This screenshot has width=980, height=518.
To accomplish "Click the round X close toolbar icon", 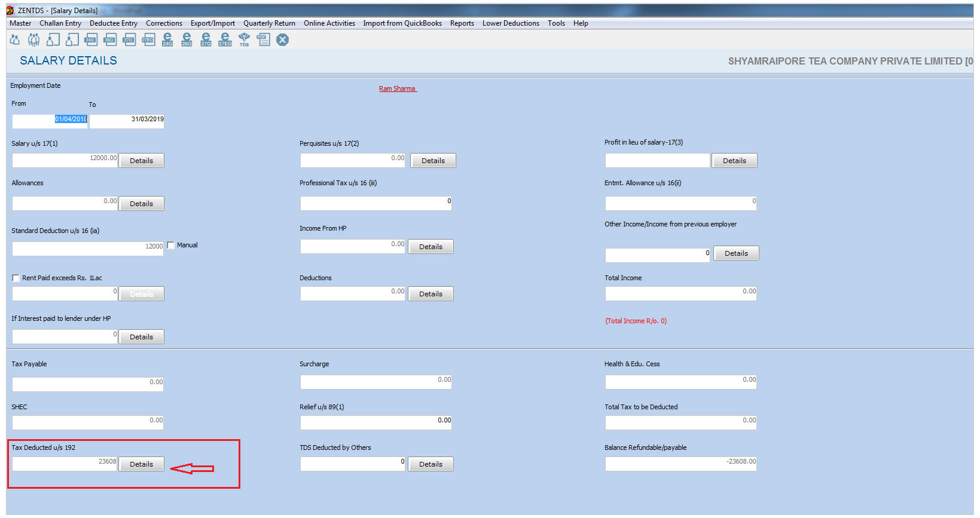I will 283,39.
